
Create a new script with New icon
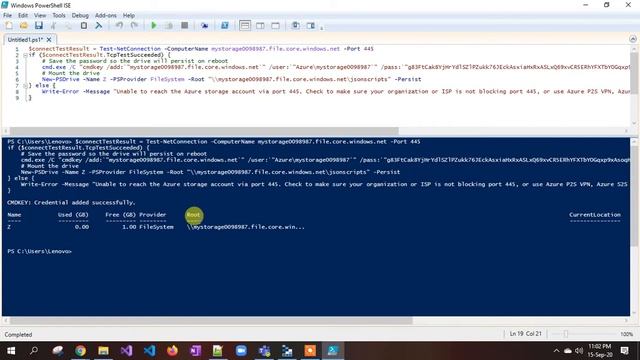9,25
